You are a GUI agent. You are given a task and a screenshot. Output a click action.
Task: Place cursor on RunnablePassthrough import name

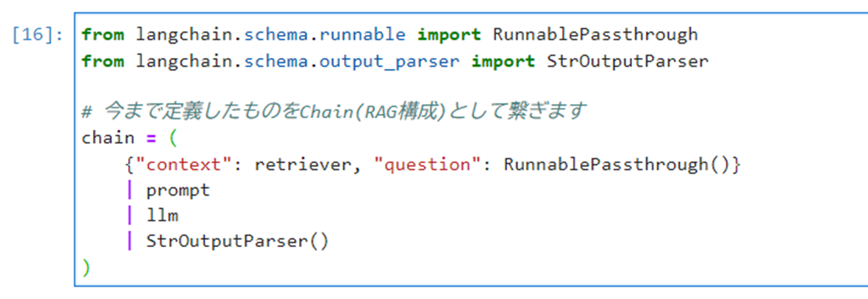coord(595,35)
